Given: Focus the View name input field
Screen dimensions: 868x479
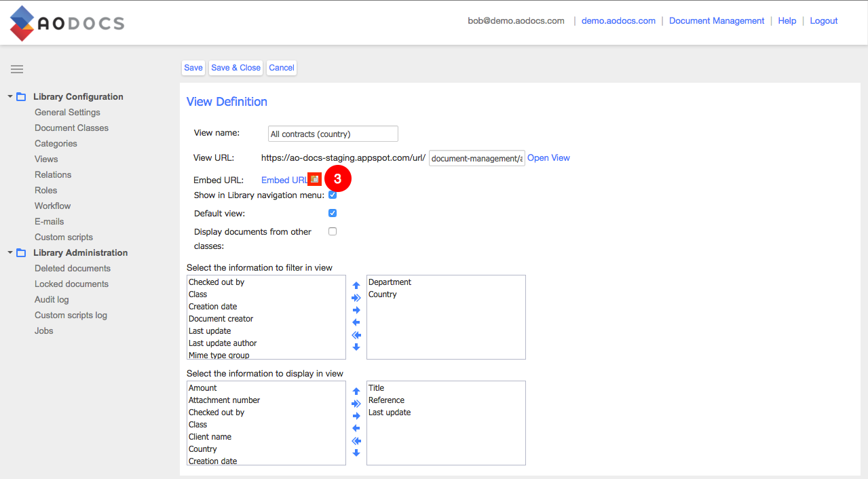Looking at the screenshot, I should coord(333,134).
